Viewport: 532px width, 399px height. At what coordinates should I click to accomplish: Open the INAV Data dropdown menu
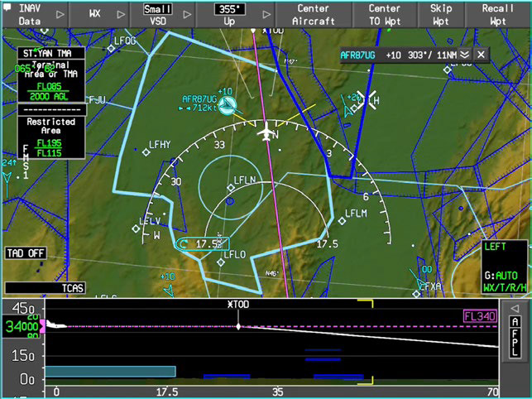coord(33,14)
